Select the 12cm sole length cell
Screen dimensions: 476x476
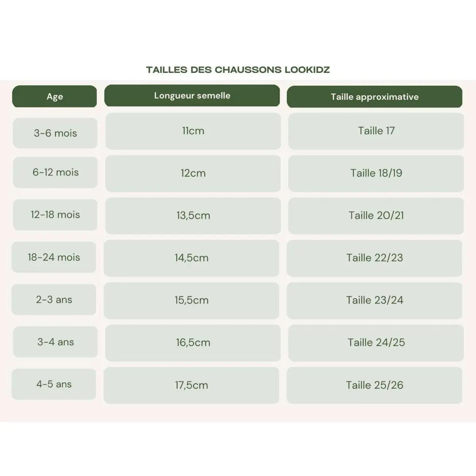coord(193,173)
